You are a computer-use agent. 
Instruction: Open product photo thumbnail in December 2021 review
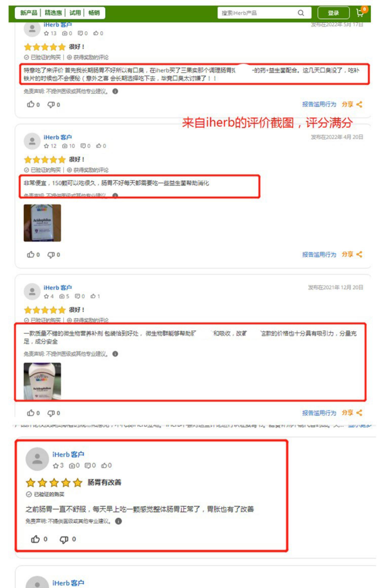tap(42, 381)
